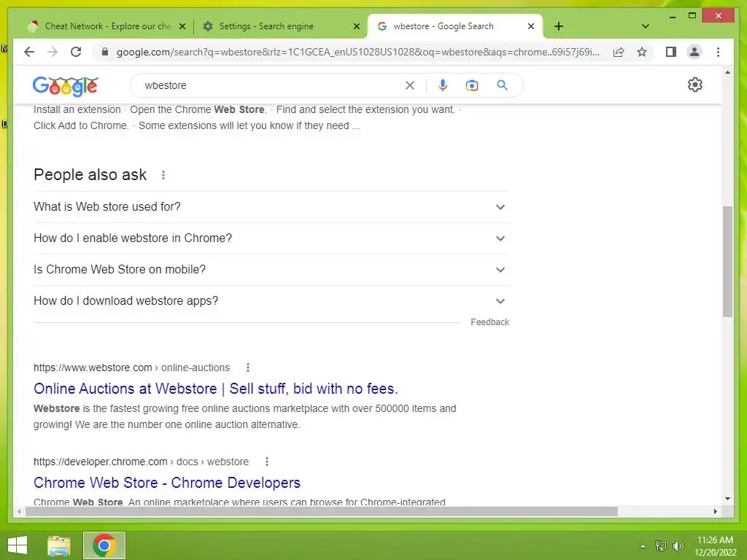The height and width of the screenshot is (560, 747).
Task: Click the forward navigation arrow
Action: point(53,52)
